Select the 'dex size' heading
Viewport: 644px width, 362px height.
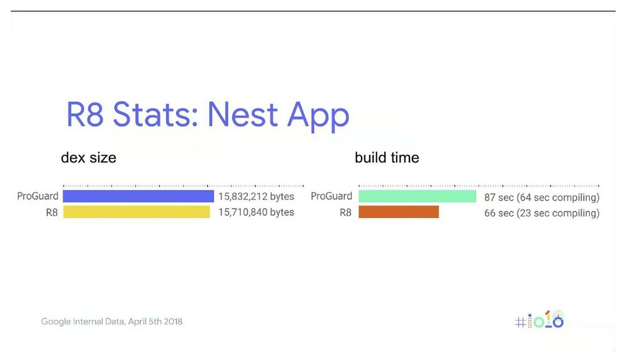pos(89,158)
